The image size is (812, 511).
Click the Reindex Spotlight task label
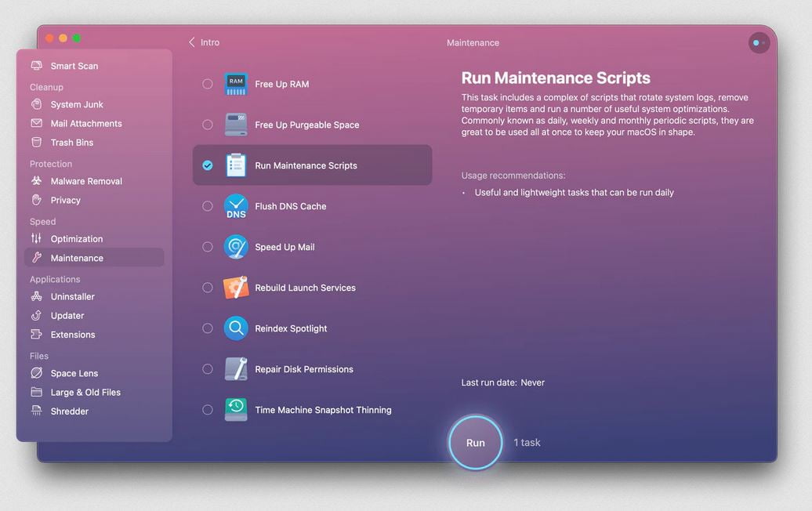coord(291,328)
